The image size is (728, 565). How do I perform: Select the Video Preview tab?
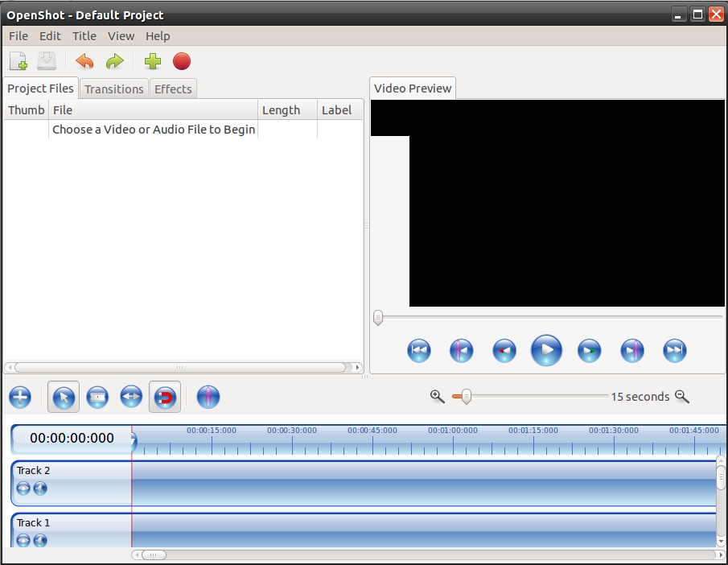click(x=413, y=89)
